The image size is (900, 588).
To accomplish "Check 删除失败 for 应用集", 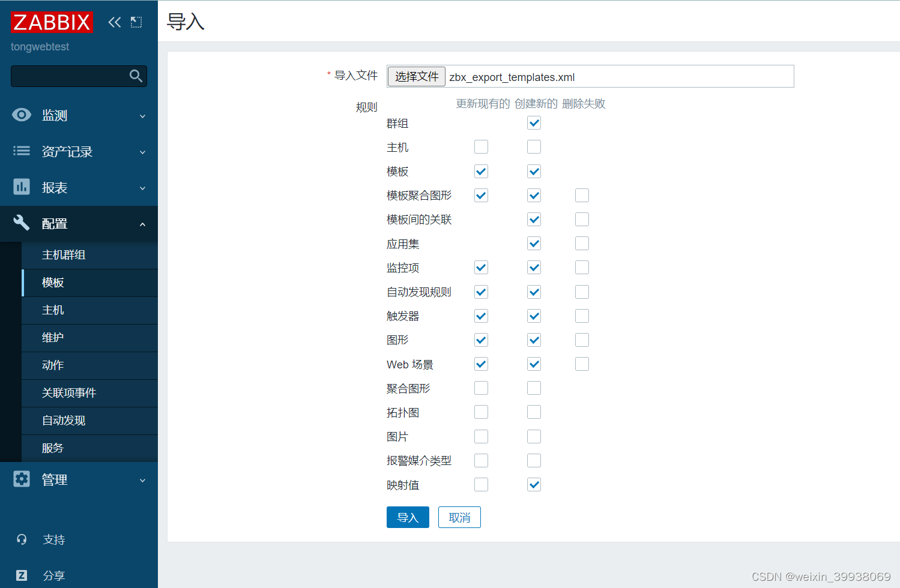I will pos(582,244).
